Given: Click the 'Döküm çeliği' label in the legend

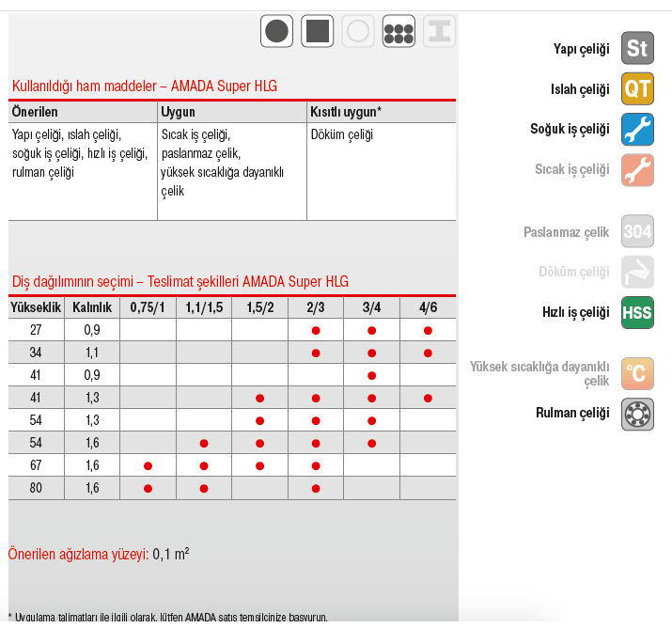Looking at the screenshot, I should (x=574, y=272).
